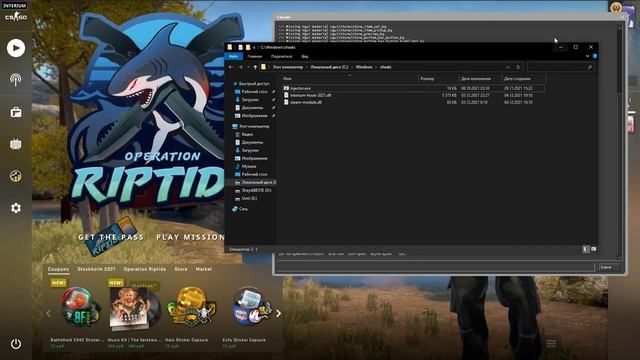
Task: Click the player avatar icon at top right
Action: (x=616, y=7)
